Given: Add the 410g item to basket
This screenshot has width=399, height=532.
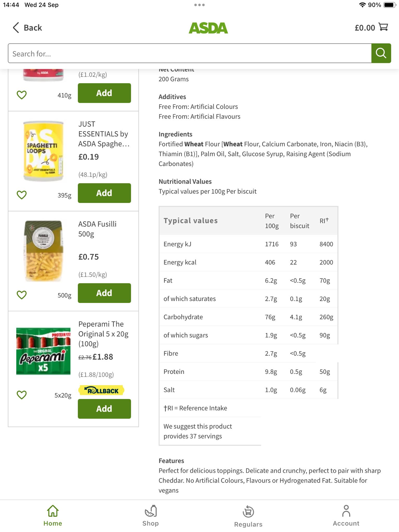Looking at the screenshot, I should click(x=104, y=93).
